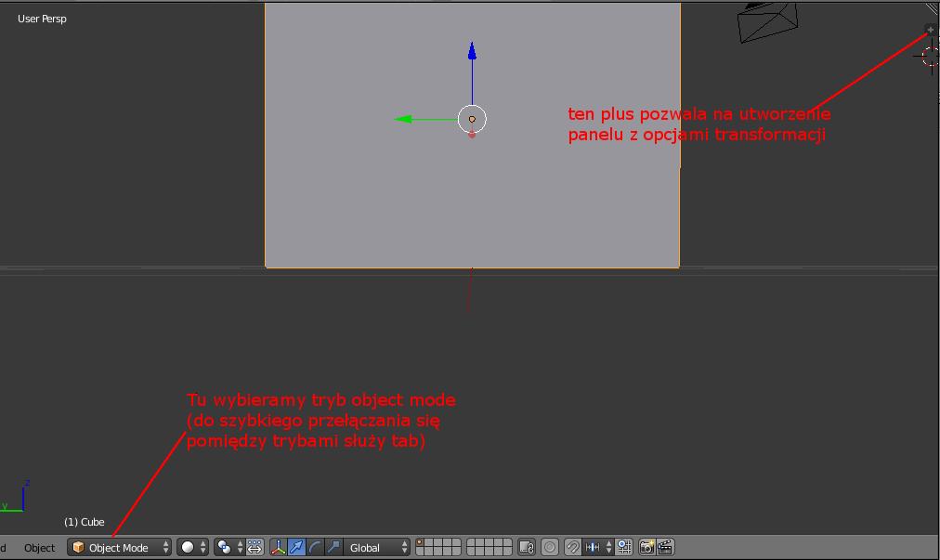Select the camera wireframe object in the viewport
Screen dimensions: 940x560
pyautogui.click(x=768, y=21)
